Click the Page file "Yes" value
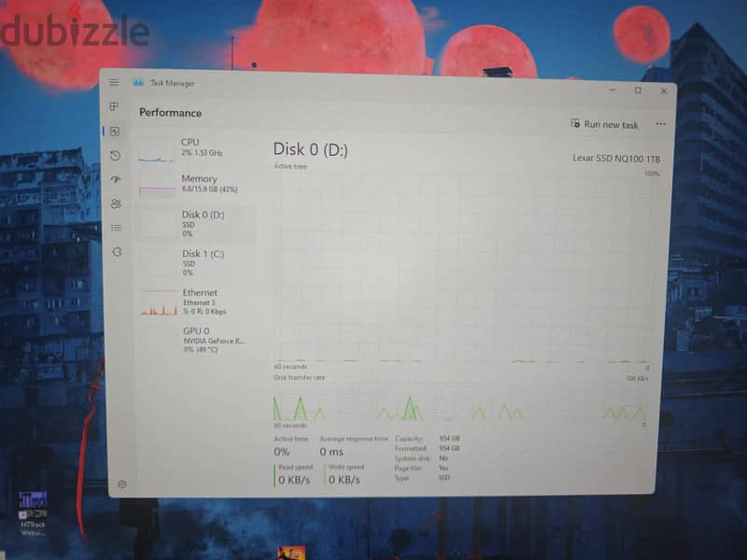The height and width of the screenshot is (560, 747). (444, 469)
